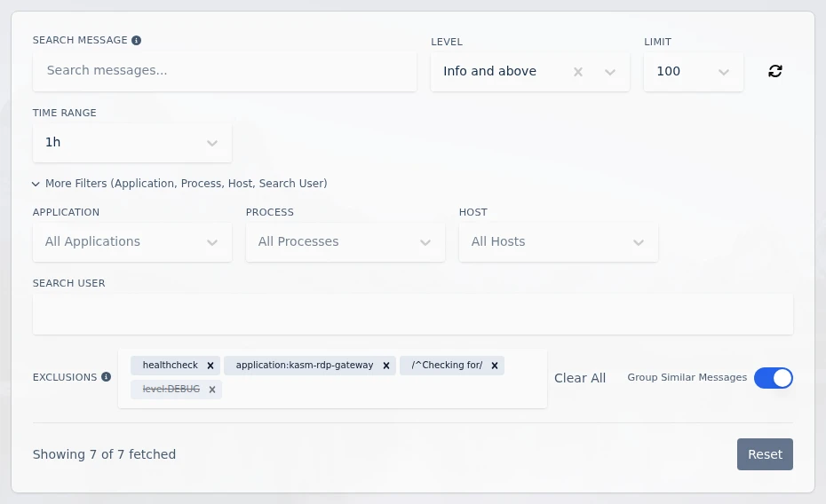Click the application:kasm-rdp-gateway tag text

pos(305,365)
